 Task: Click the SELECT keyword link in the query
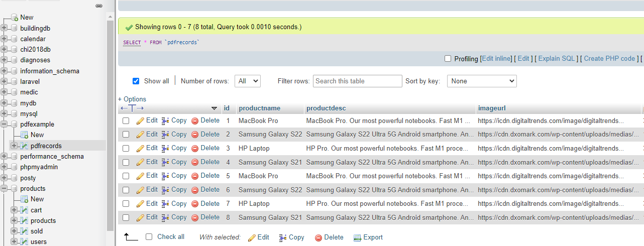132,43
